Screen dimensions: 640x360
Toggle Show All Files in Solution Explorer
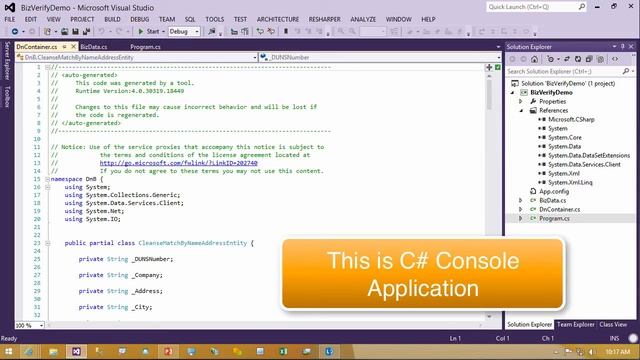coord(600,59)
